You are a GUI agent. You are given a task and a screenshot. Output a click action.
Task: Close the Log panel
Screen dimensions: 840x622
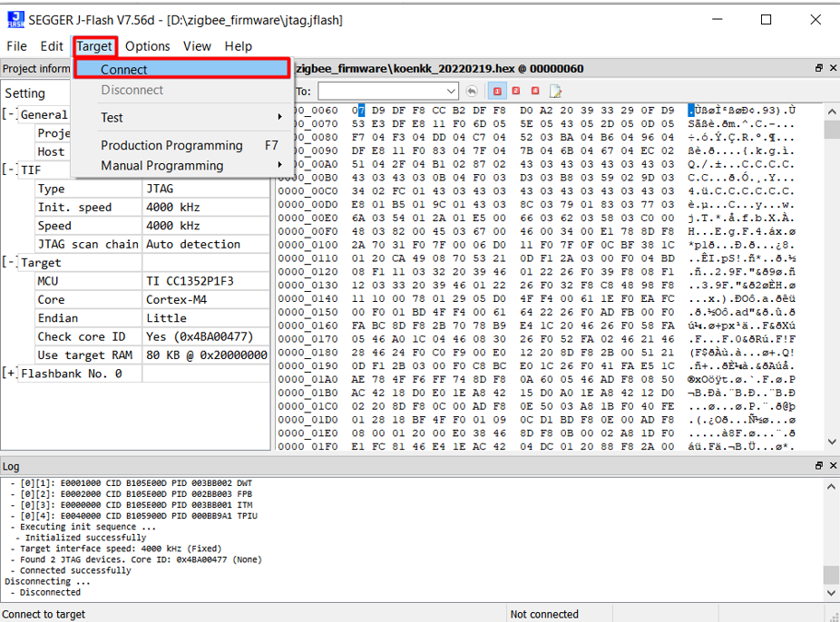click(833, 466)
